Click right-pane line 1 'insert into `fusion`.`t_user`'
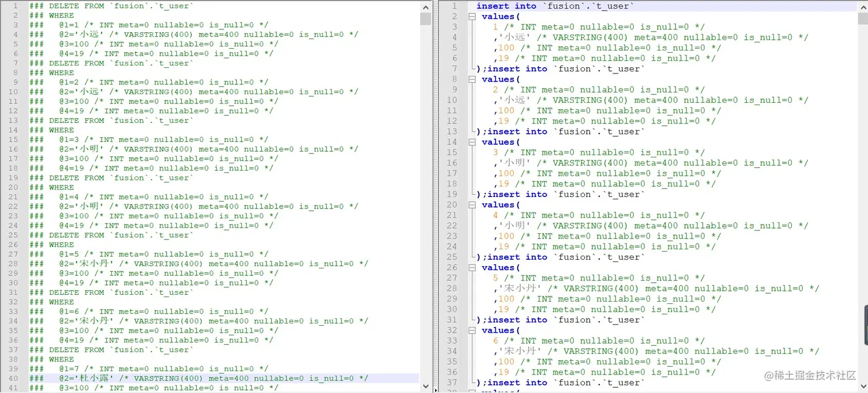Screen dimensions: 868x393 pos(555,6)
